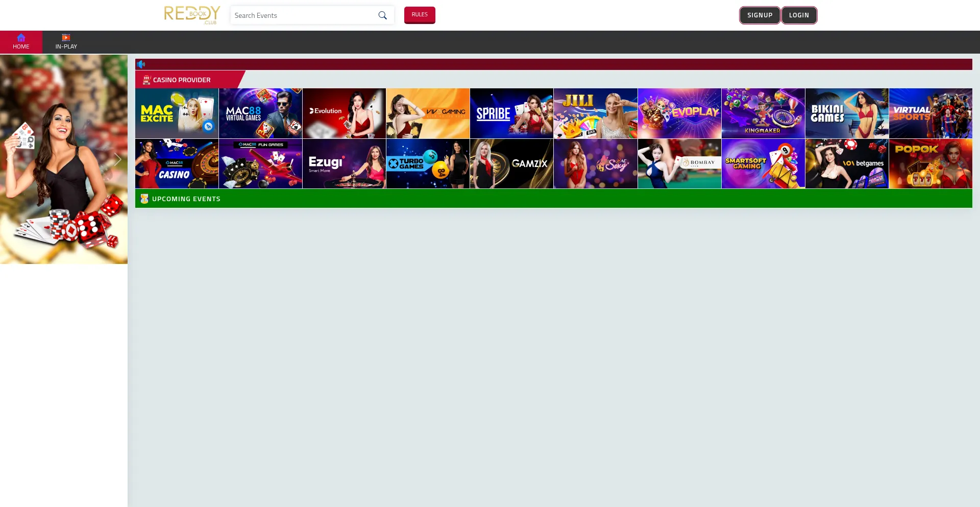Open the Evoplay provider tile
The height and width of the screenshot is (507, 980).
click(x=679, y=113)
